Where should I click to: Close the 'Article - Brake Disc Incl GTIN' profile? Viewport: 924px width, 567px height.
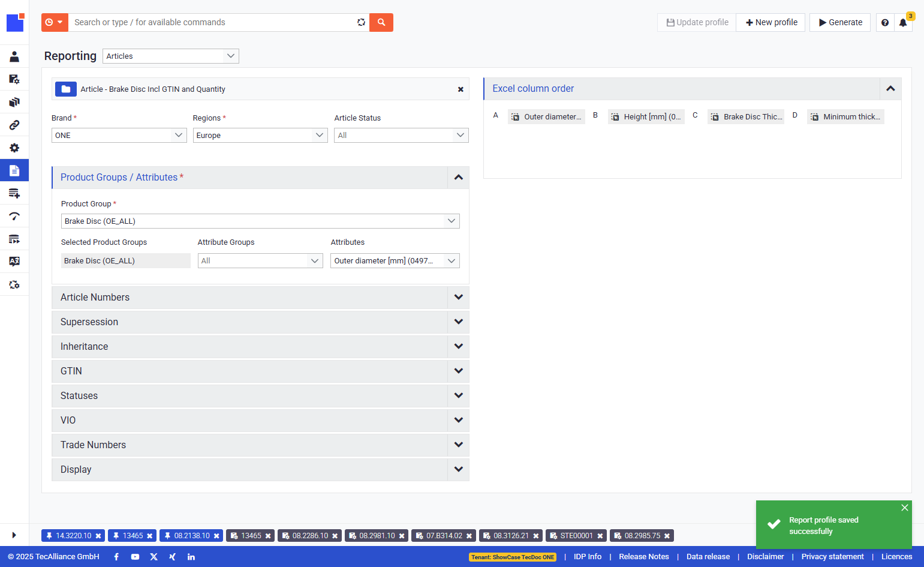click(x=461, y=89)
